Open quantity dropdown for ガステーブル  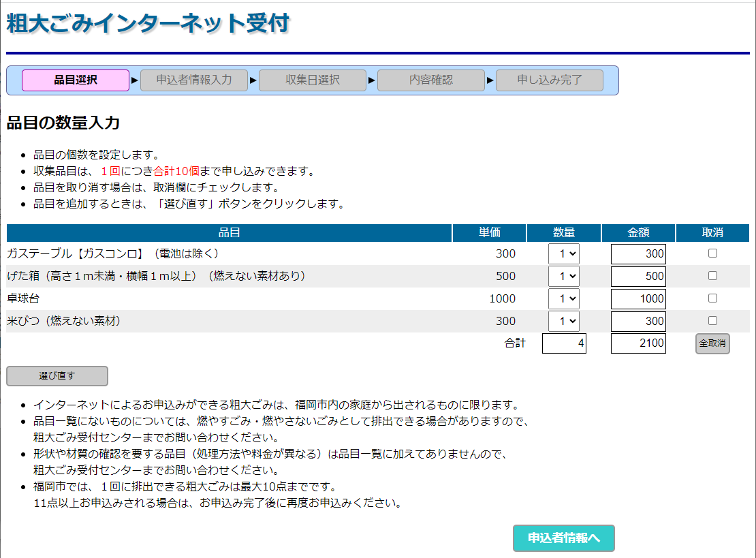coord(564,253)
